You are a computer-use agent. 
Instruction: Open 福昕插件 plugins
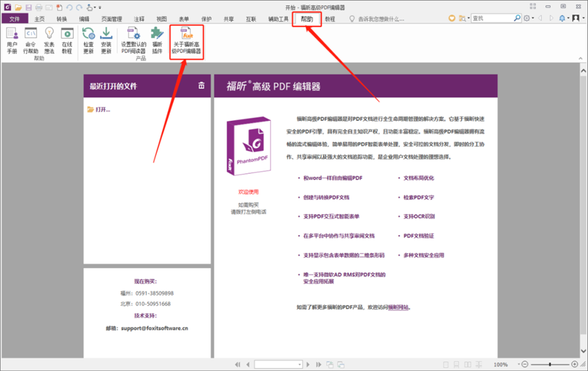click(157, 41)
